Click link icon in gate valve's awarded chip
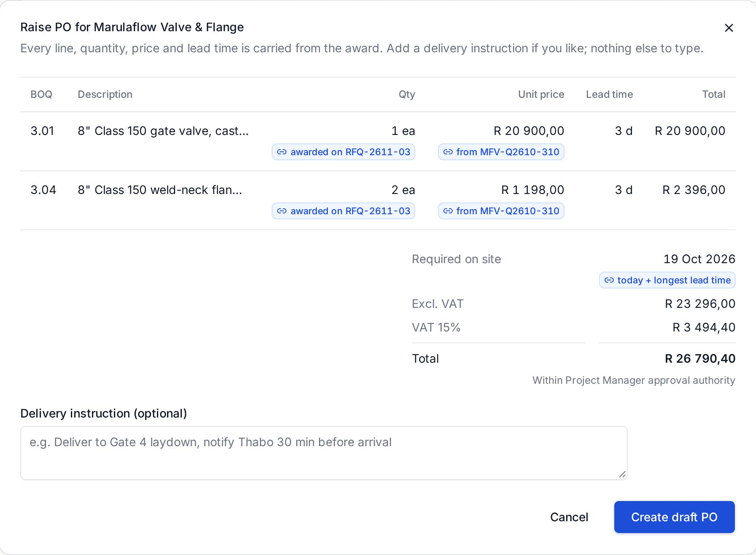Viewport: 756px width, 555px height. [x=282, y=152]
